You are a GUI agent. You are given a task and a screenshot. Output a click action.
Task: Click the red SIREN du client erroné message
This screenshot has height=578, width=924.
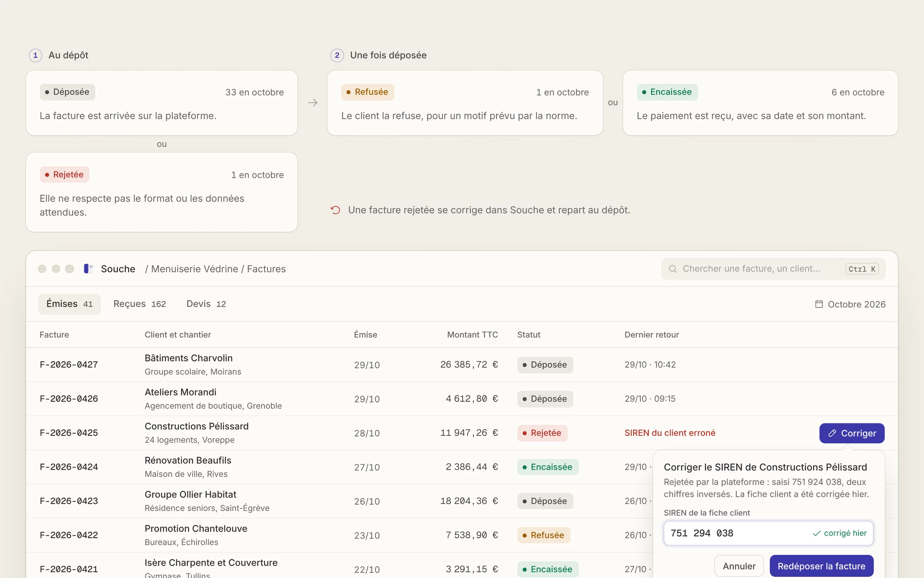(x=670, y=433)
